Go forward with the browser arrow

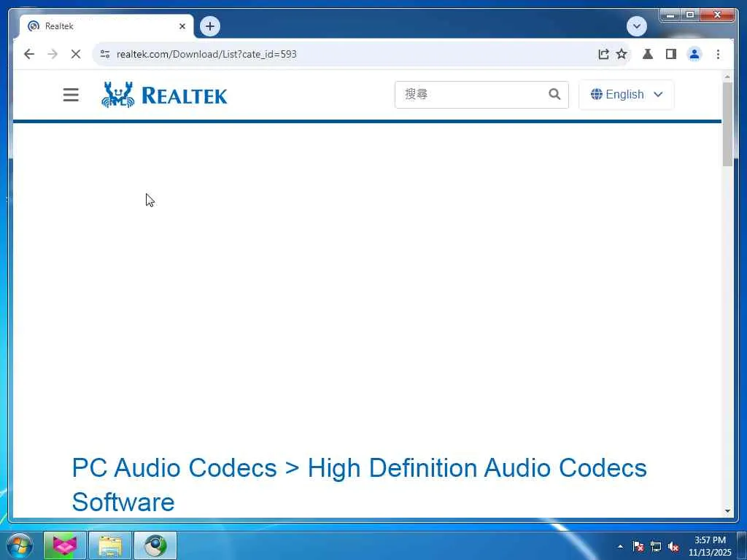tap(53, 54)
